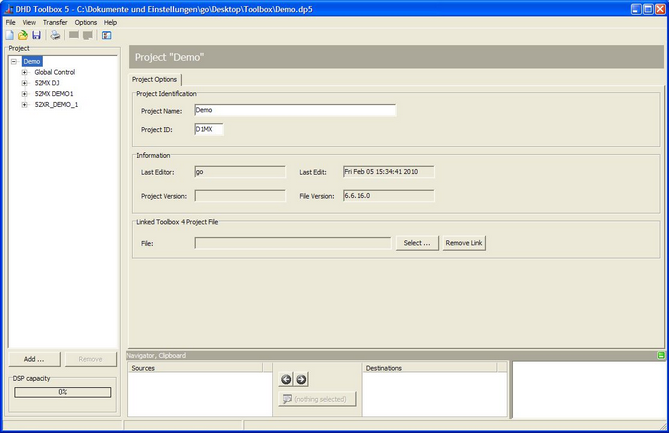The image size is (669, 433).
Task: Click the Select ... file button
Action: (x=417, y=243)
